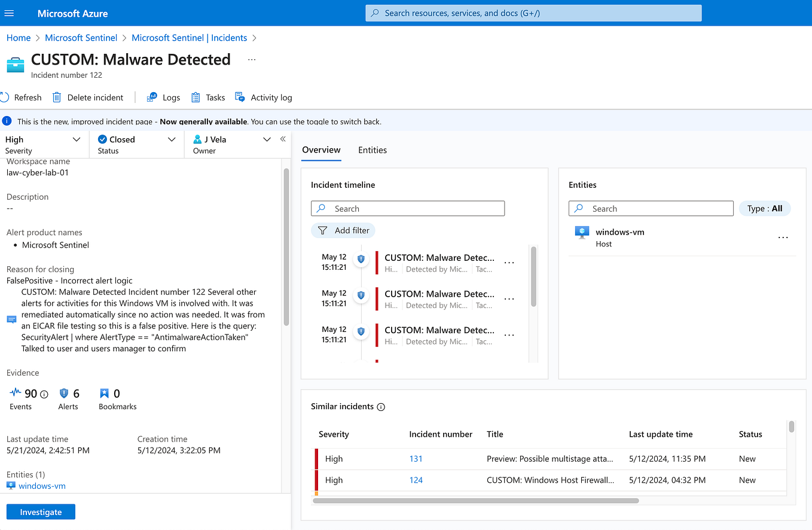
Task: Expand the Owner dropdown for J Vela
Action: click(x=267, y=139)
